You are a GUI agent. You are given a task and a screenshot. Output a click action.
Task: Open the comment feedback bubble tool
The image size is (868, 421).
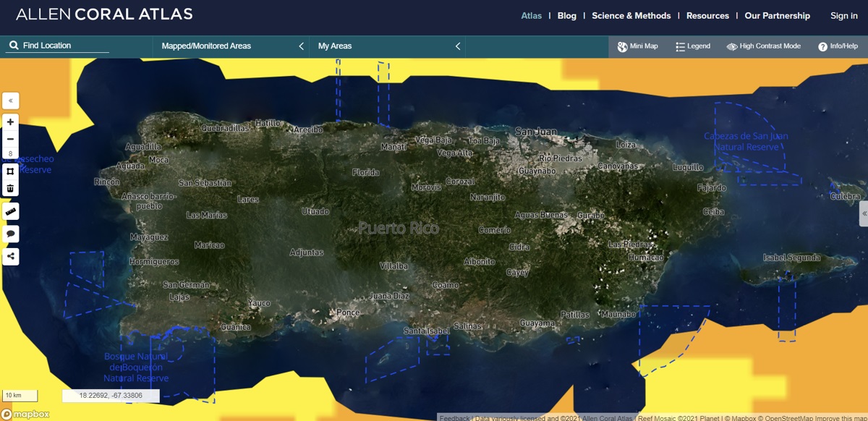(10, 234)
